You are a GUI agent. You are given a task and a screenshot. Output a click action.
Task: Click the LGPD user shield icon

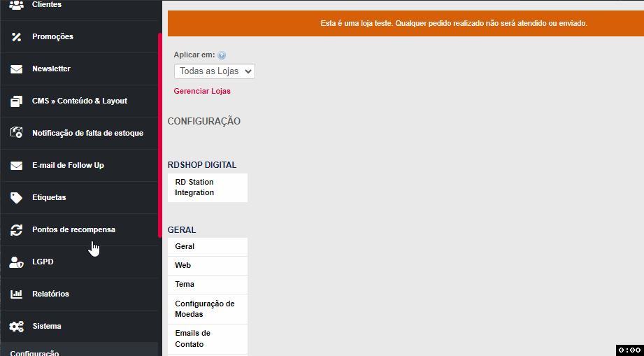click(17, 262)
